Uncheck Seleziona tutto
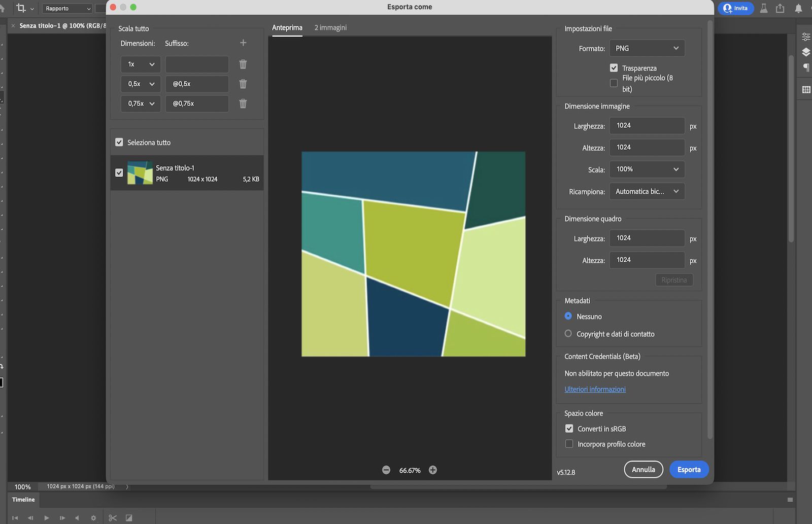The image size is (812, 524). click(119, 143)
